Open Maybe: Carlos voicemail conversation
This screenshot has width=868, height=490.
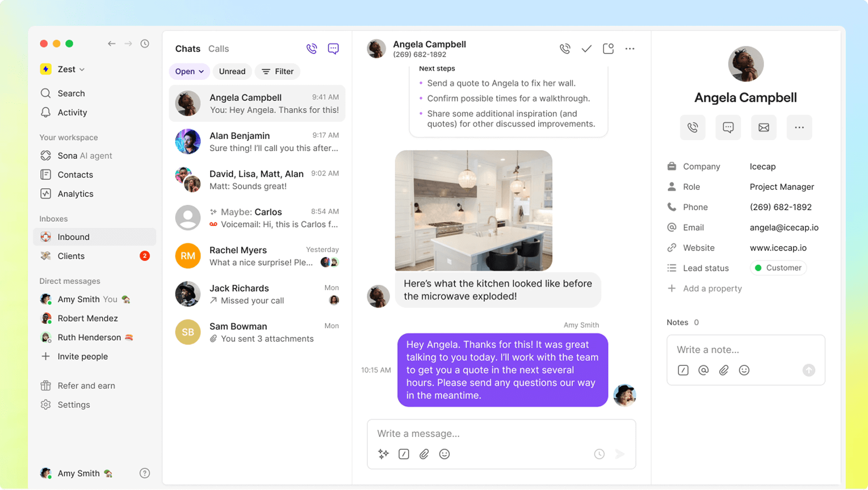coord(257,218)
